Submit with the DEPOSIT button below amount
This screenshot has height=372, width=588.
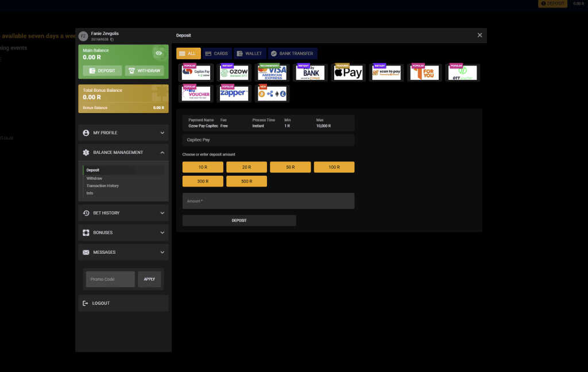tap(239, 220)
